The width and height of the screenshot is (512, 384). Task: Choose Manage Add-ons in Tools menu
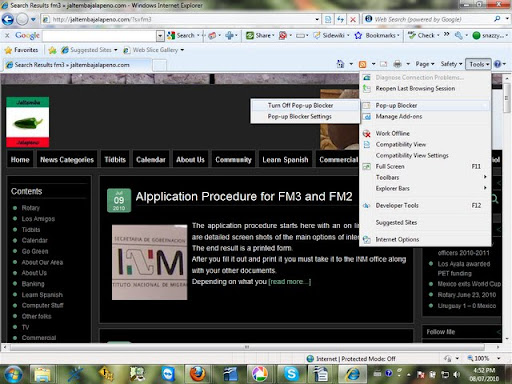point(425,116)
